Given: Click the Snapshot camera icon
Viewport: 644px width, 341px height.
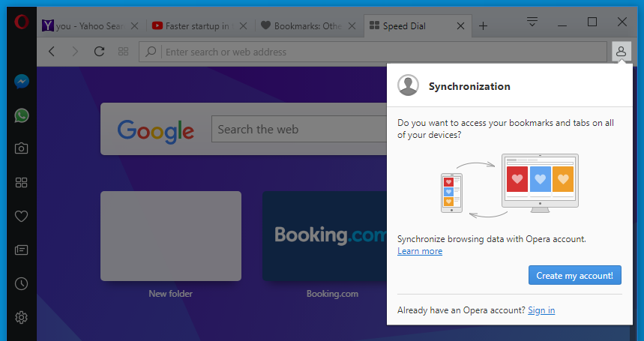Looking at the screenshot, I should tap(22, 148).
